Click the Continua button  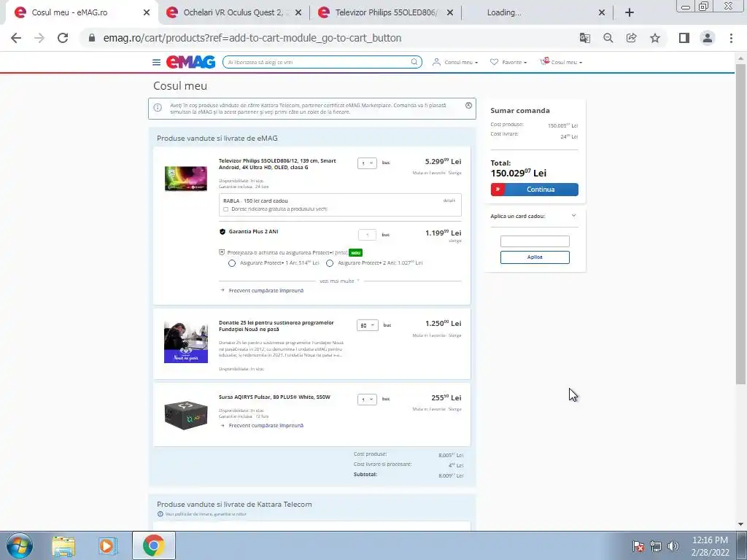(x=535, y=190)
